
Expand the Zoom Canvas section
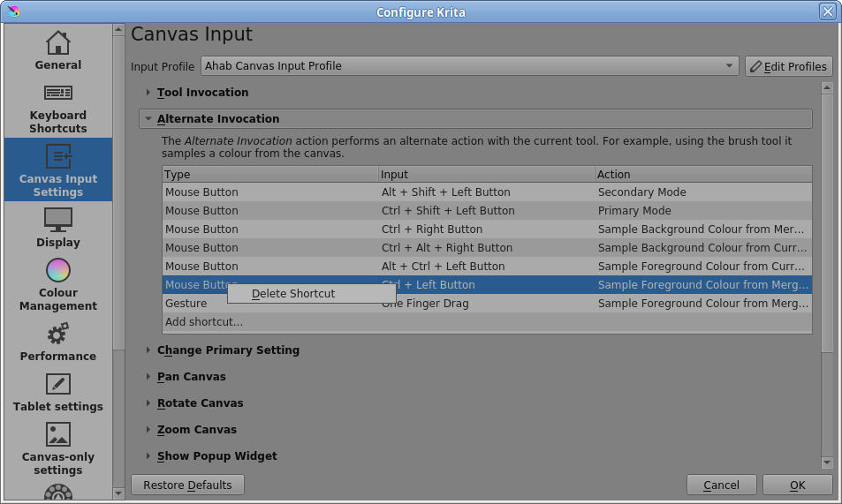[x=148, y=429]
